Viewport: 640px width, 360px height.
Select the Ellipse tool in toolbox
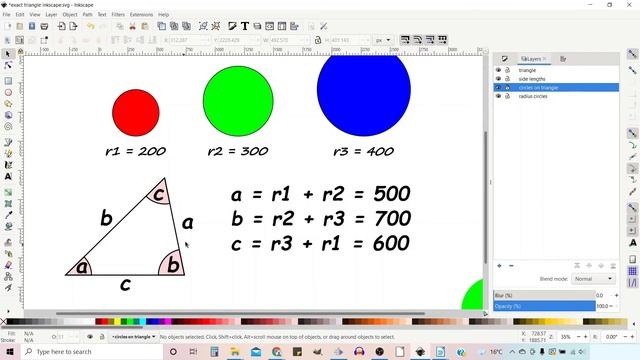[8, 93]
